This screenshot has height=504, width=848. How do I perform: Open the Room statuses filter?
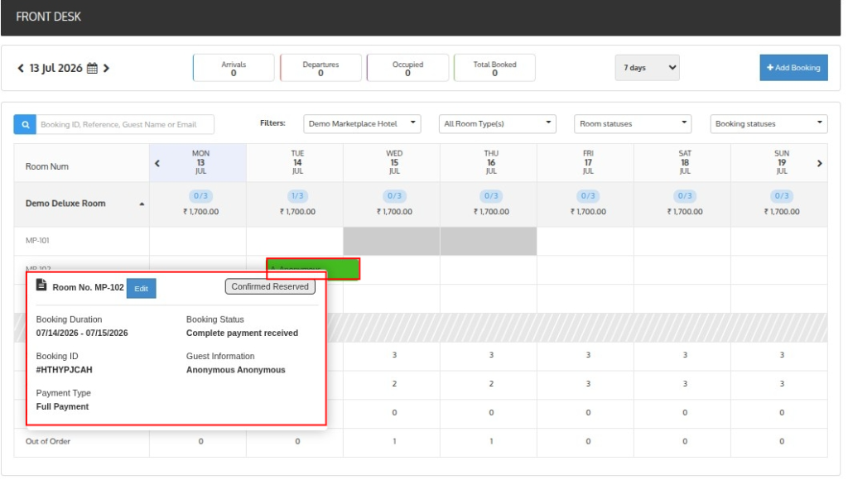[x=633, y=123]
